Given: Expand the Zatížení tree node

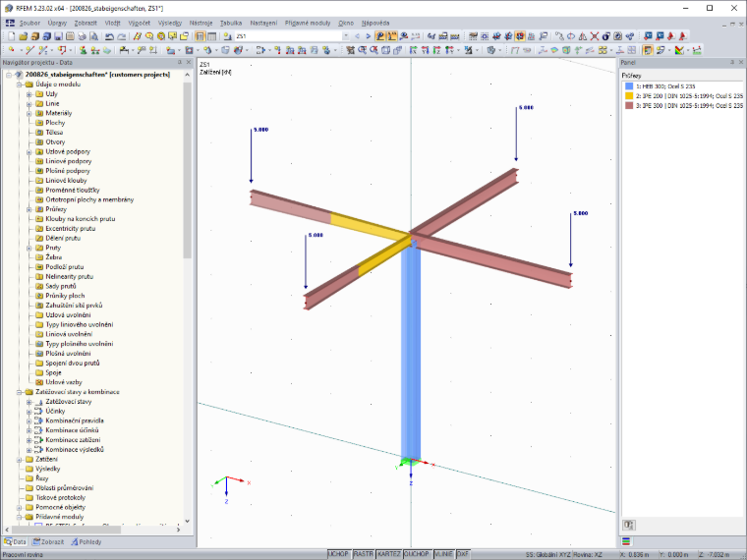Looking at the screenshot, I should pos(20,460).
